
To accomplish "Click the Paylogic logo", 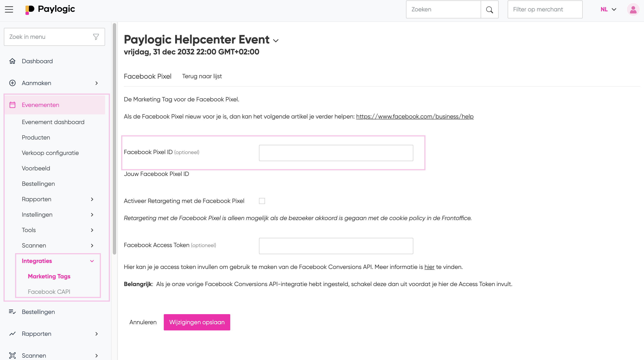I will (50, 9).
